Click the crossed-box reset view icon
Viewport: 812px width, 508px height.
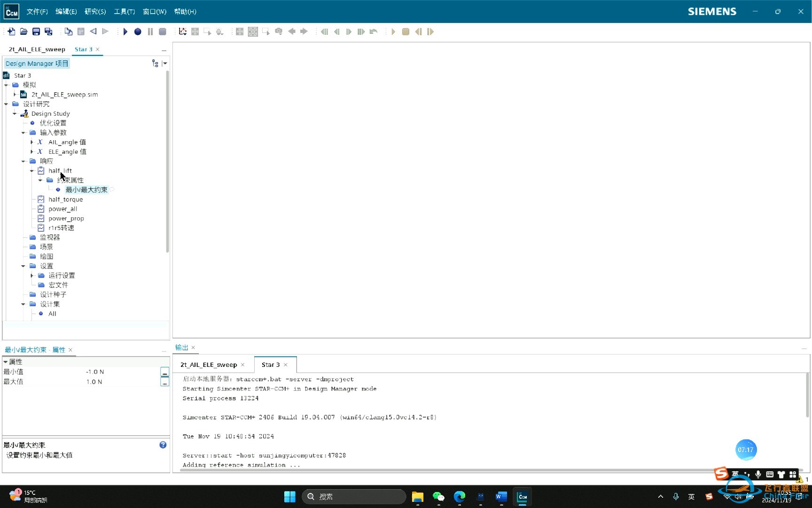(x=253, y=32)
